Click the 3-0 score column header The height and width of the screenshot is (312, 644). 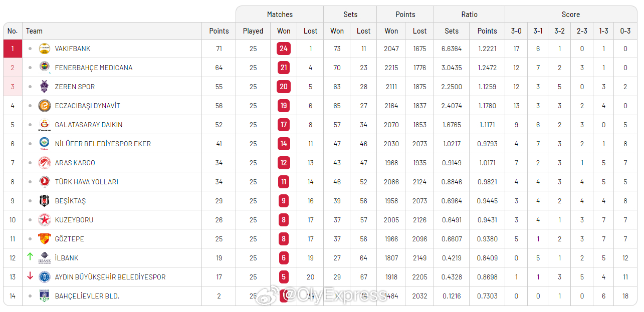pyautogui.click(x=516, y=31)
